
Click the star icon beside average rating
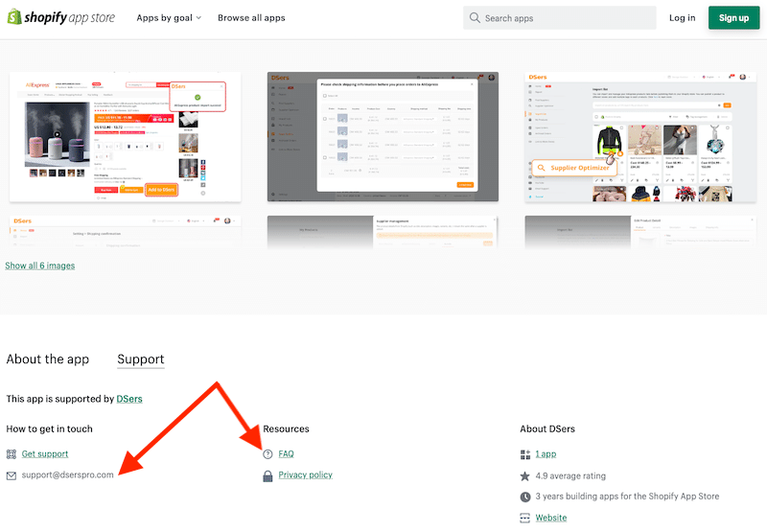pyautogui.click(x=524, y=475)
